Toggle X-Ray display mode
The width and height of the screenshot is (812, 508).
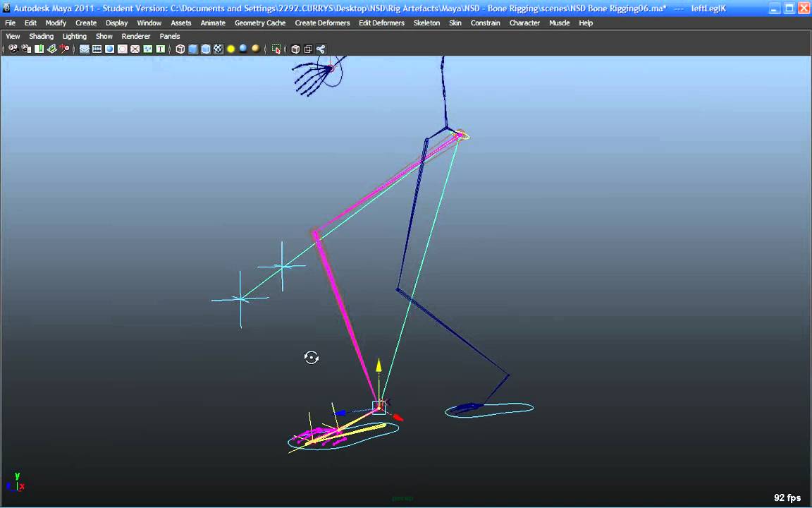coord(295,49)
